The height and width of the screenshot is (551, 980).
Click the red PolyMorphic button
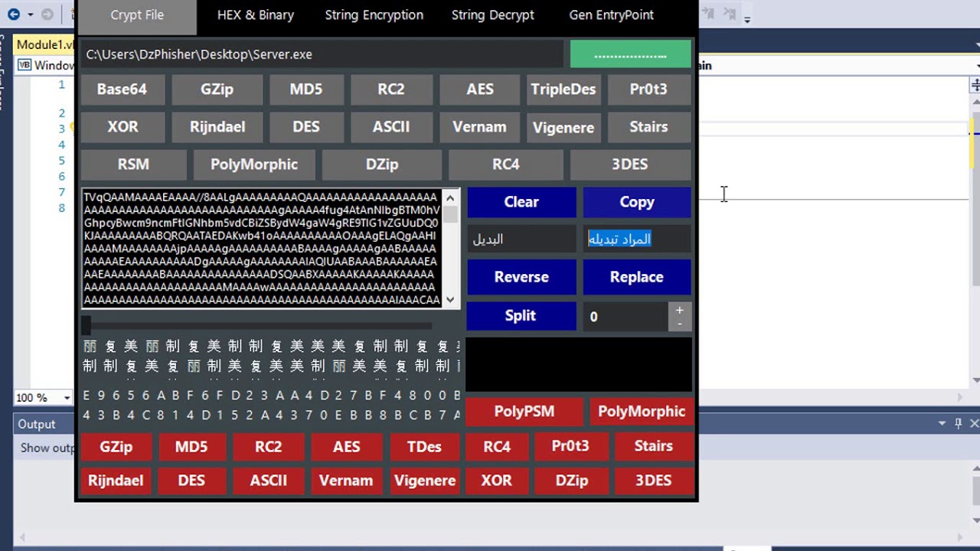tap(642, 412)
